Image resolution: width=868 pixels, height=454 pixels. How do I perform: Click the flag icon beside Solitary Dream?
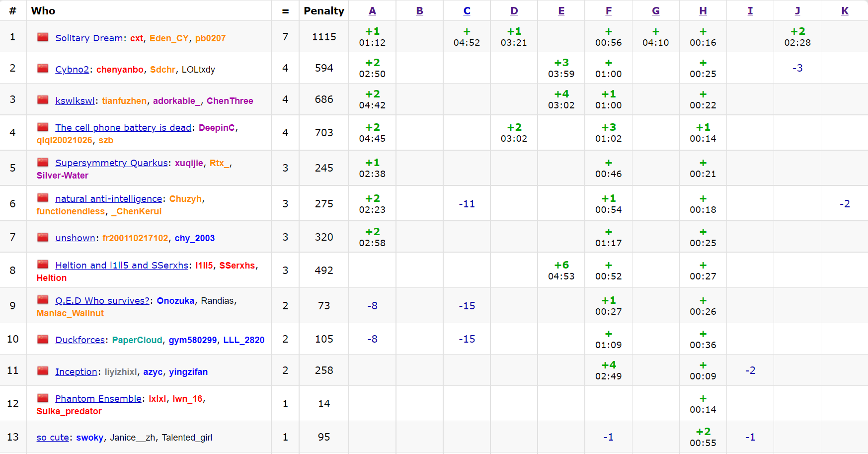pyautogui.click(x=43, y=37)
